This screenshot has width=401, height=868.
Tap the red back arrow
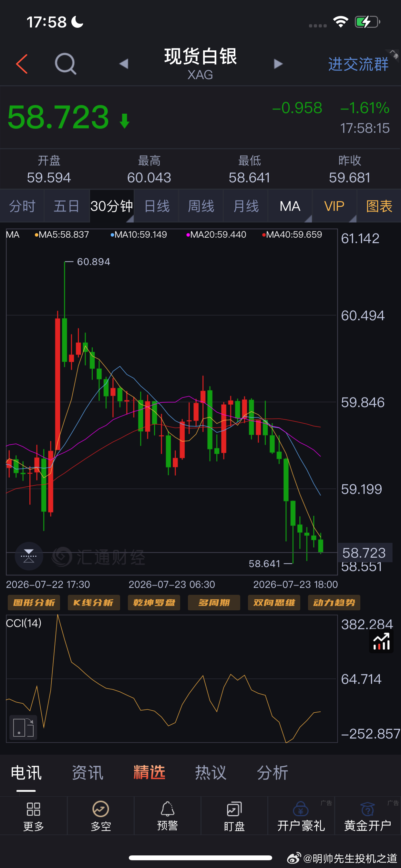(22, 64)
